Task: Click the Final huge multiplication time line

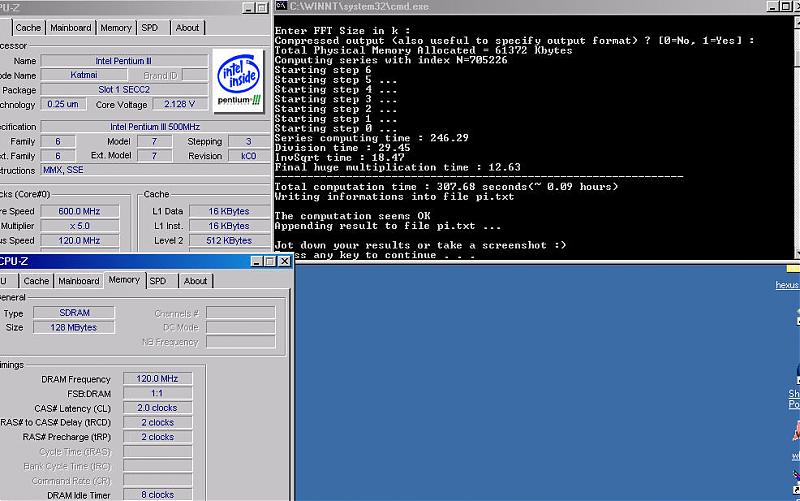Action: click(x=397, y=167)
